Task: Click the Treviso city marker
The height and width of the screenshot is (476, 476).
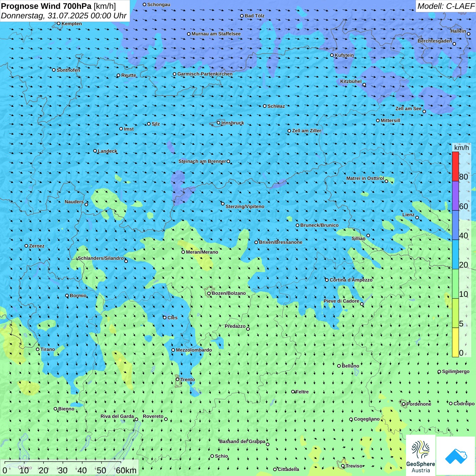Action: coord(343,466)
